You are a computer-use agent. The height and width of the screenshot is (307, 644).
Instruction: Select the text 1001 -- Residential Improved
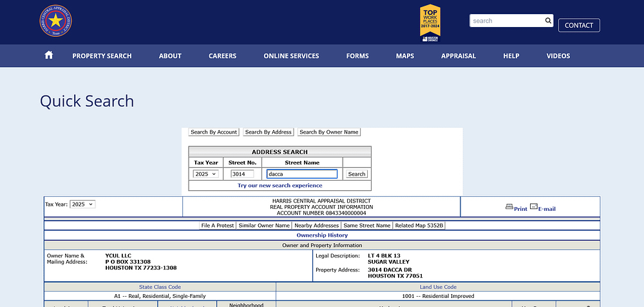[x=438, y=296]
